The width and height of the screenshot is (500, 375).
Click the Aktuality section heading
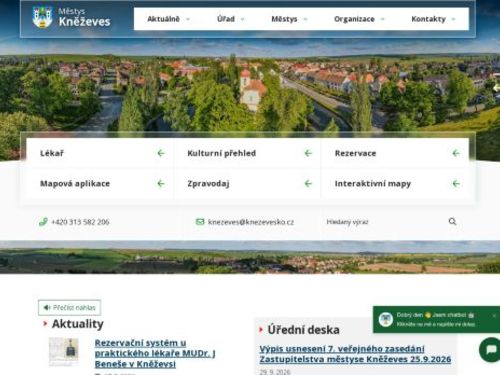point(78,324)
